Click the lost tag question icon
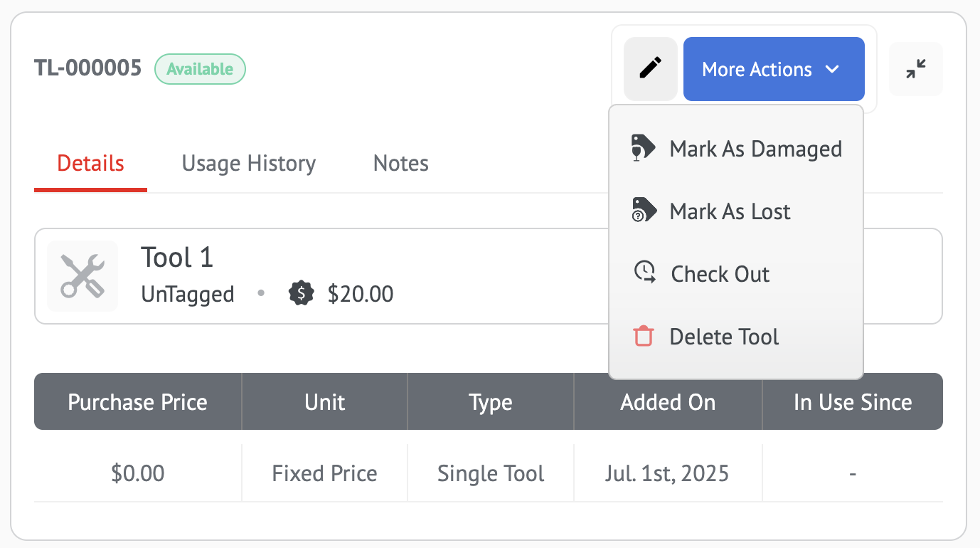This screenshot has height=548, width=980. tap(644, 211)
